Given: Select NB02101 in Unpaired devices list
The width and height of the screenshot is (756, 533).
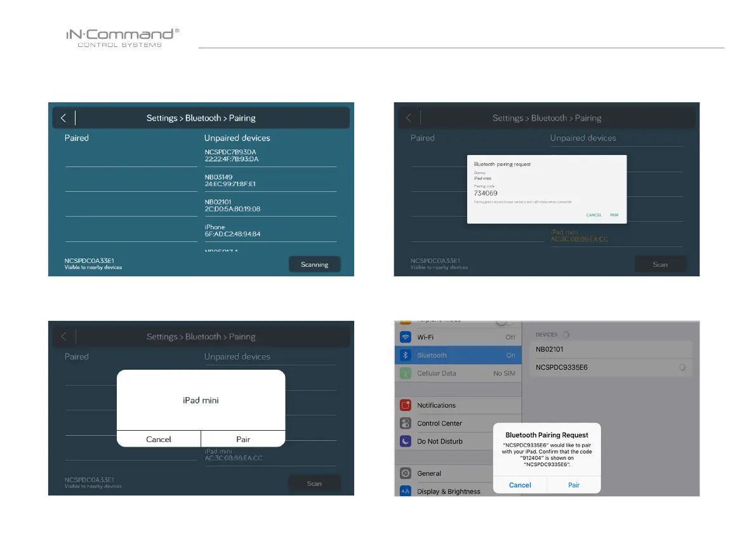Looking at the screenshot, I should [270, 205].
